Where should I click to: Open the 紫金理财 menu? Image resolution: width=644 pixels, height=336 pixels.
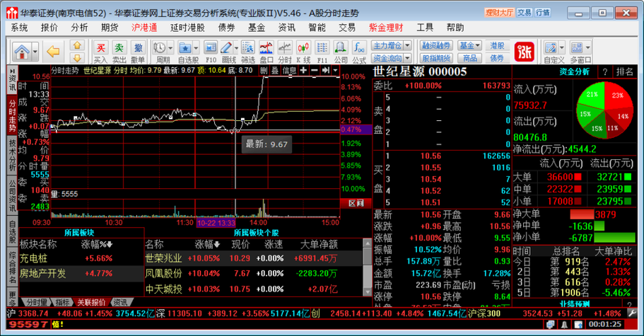coord(386,28)
